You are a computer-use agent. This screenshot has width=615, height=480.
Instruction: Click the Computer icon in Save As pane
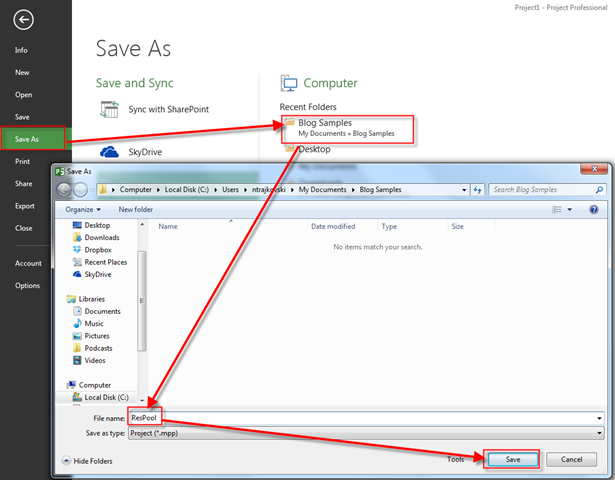tap(290, 83)
